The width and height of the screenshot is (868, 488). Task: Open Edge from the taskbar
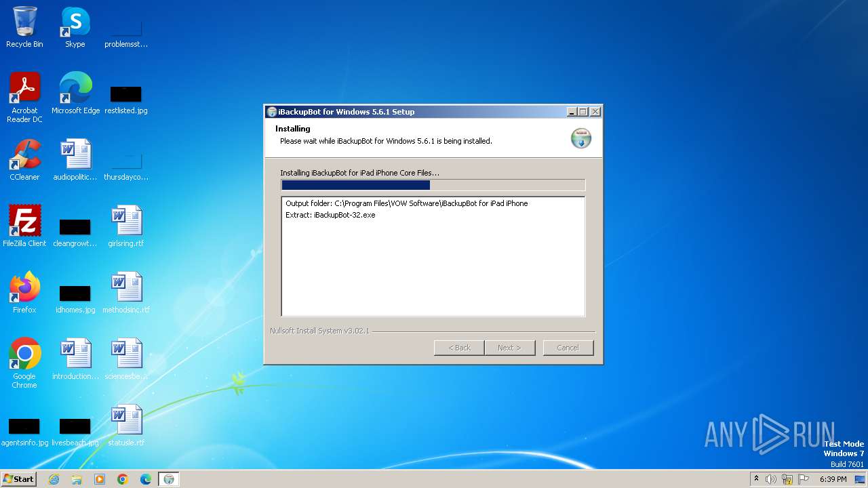[x=146, y=479]
